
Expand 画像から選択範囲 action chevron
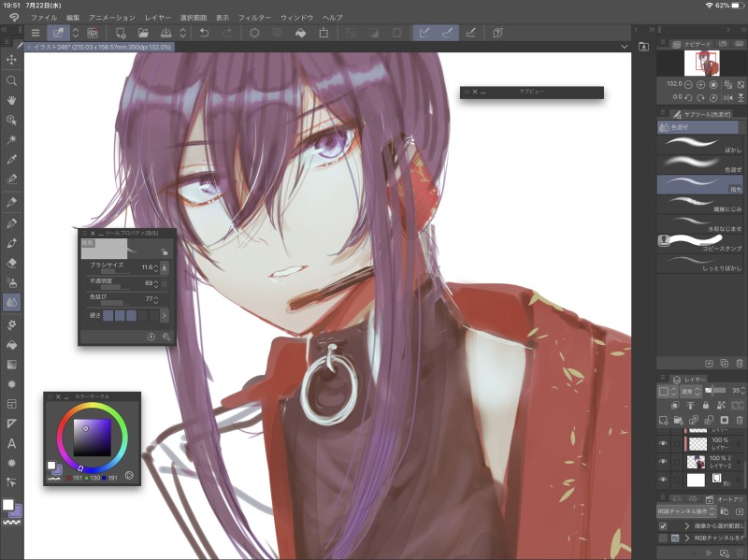point(687,525)
